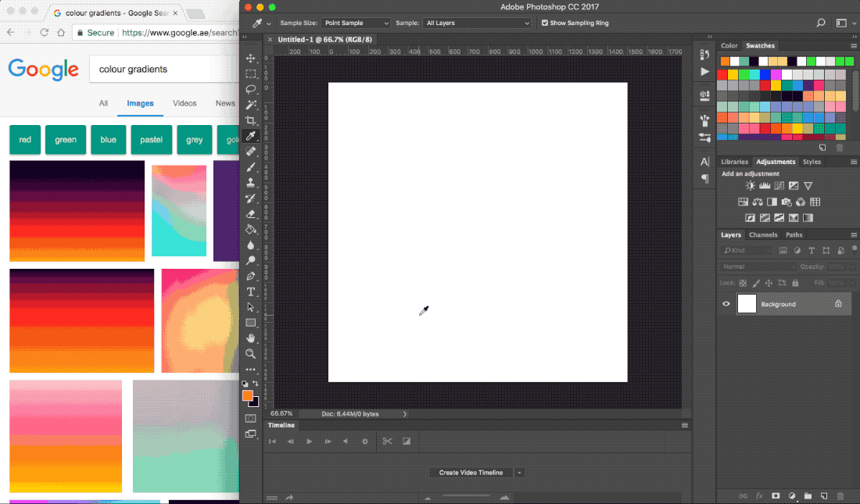This screenshot has height=504, width=860.
Task: Click the orange foreground color swatch
Action: 249,397
